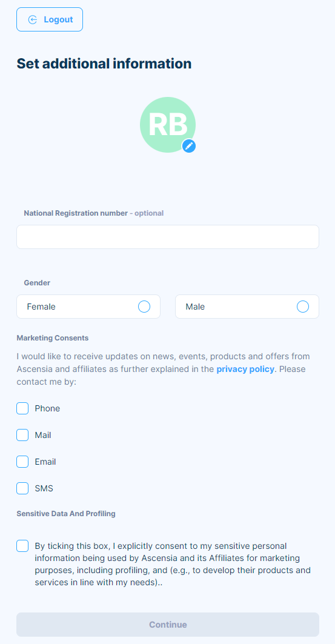Viewport: 335px width, 644px height.
Task: Tick the Mail contact checkbox
Action: point(22,435)
